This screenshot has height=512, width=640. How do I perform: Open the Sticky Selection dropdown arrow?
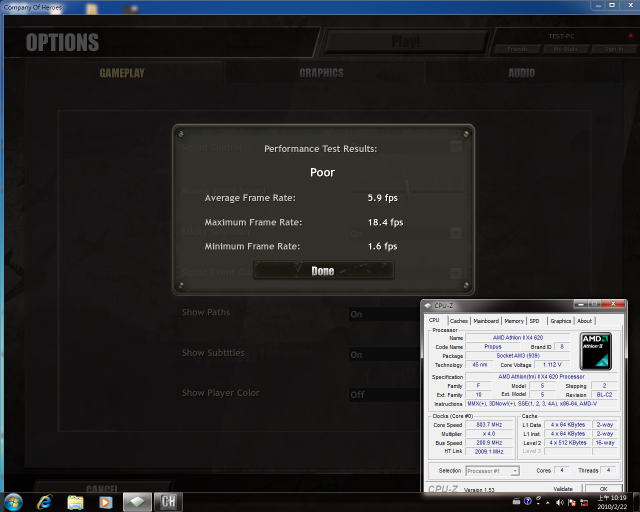[456, 233]
